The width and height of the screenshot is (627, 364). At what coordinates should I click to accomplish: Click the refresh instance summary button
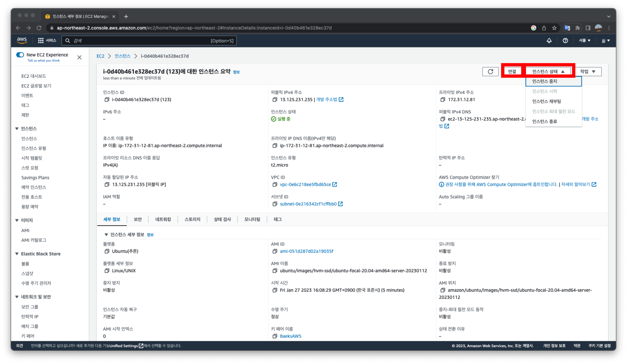[x=490, y=72]
